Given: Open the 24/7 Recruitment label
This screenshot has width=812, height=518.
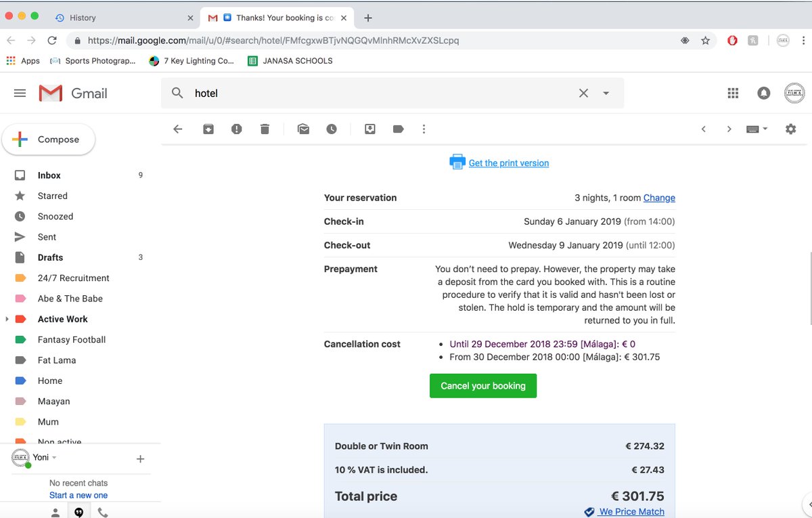Looking at the screenshot, I should (74, 278).
